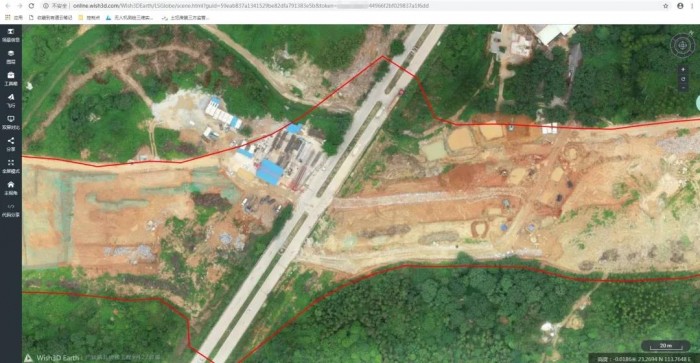This screenshot has height=363, width=700.
Task: Return to home view via house icon
Action: coord(11,188)
